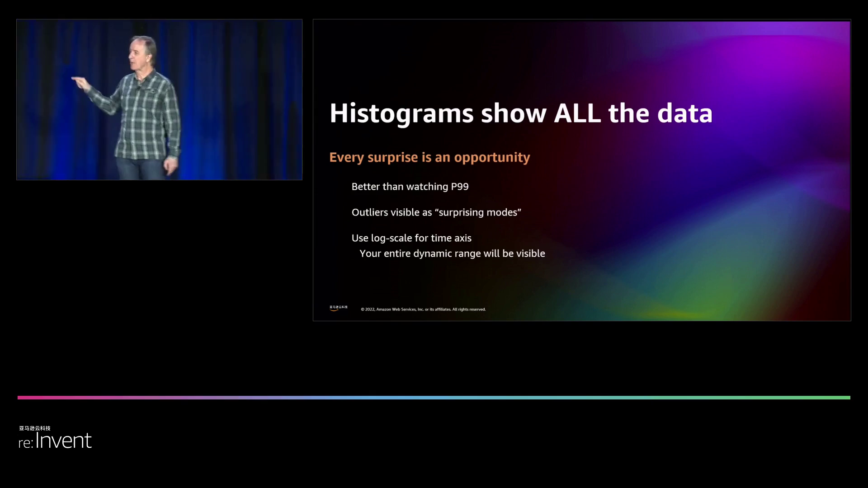Image resolution: width=868 pixels, height=488 pixels.
Task: Click the word ALL in the slide title
Action: [577, 113]
